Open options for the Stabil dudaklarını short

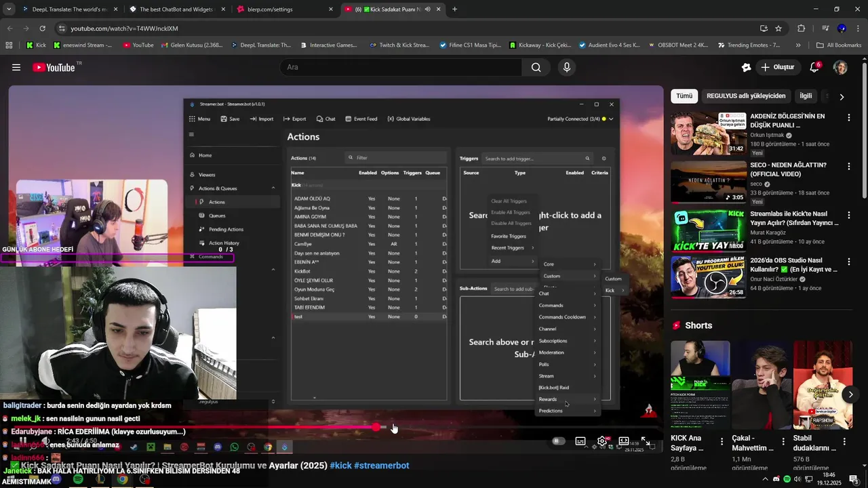[844, 441]
